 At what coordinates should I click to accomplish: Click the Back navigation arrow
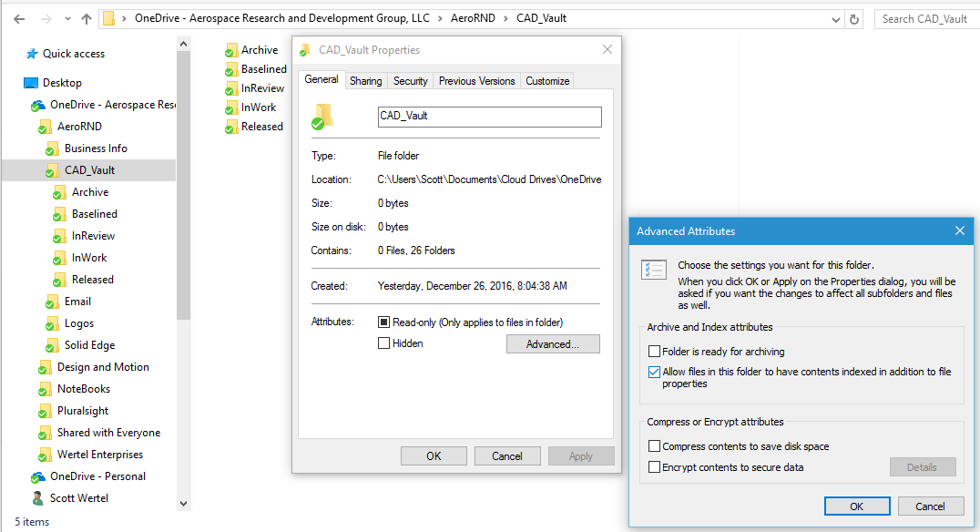click(19, 18)
